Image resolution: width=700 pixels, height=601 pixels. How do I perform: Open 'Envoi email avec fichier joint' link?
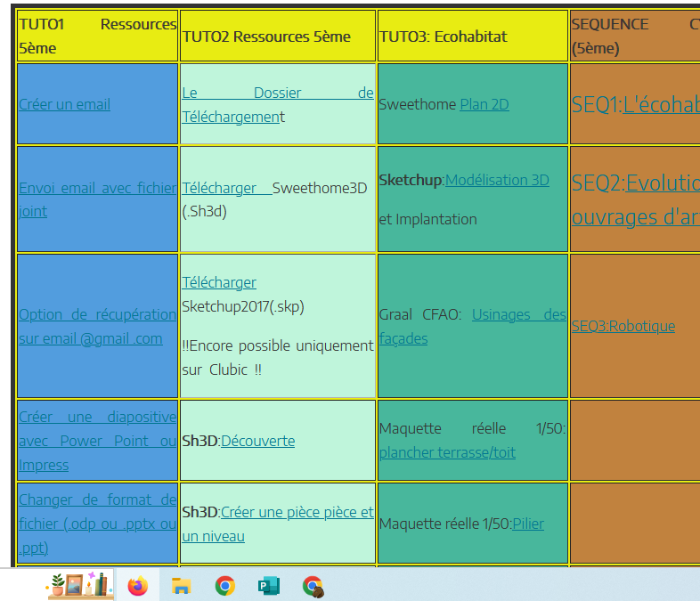point(97,199)
